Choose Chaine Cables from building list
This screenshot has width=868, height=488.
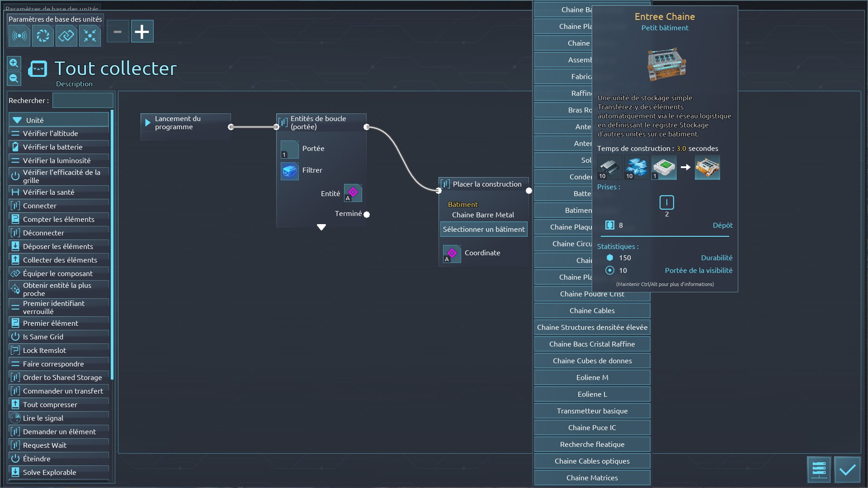(x=592, y=311)
